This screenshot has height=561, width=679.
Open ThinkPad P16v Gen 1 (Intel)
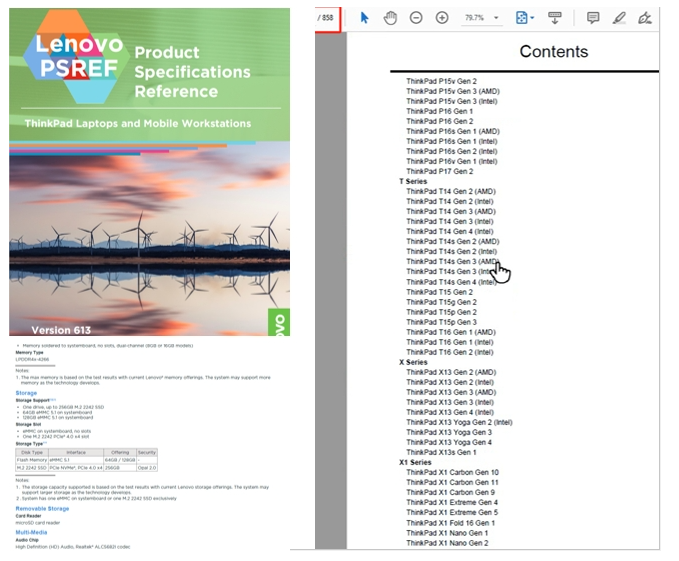452,161
